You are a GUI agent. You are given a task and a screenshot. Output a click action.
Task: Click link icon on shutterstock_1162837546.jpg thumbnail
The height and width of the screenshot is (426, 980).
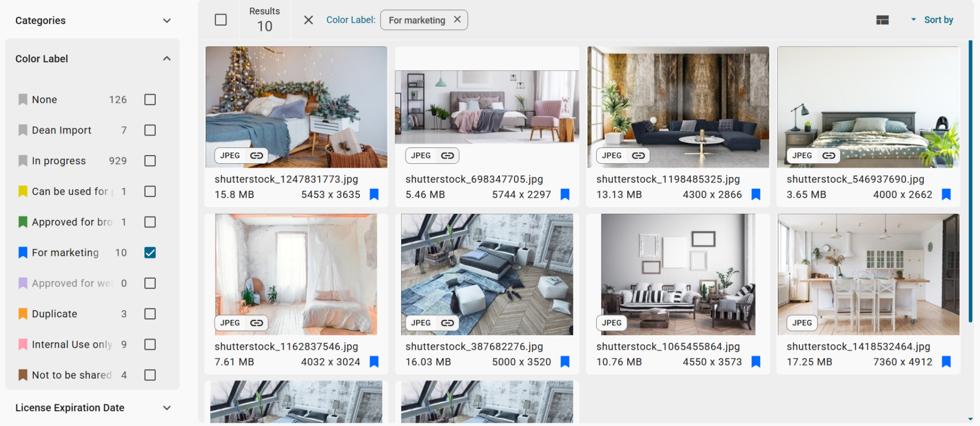click(x=256, y=323)
